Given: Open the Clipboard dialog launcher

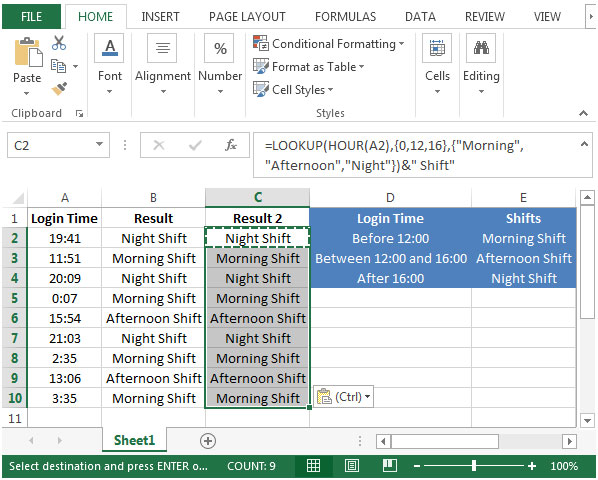Looking at the screenshot, I should pos(79,113).
